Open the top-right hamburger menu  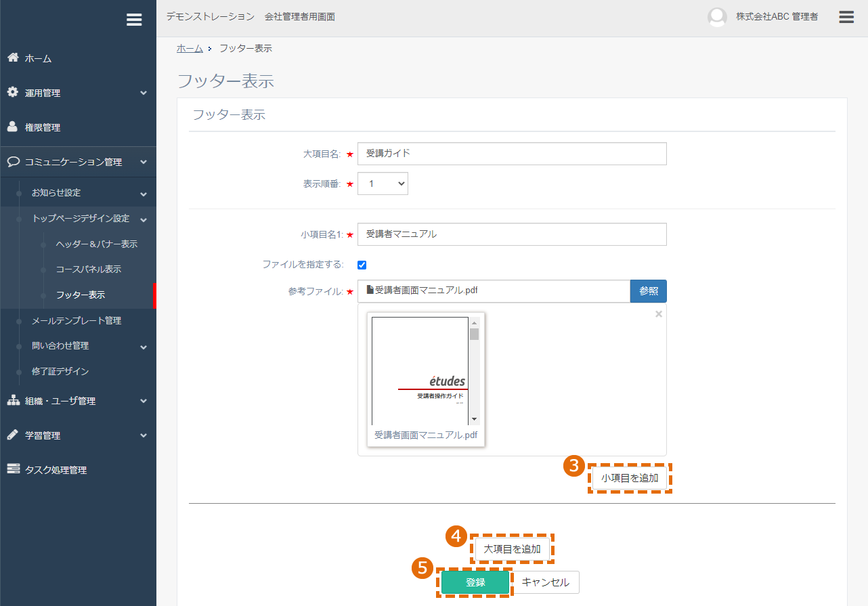point(846,17)
